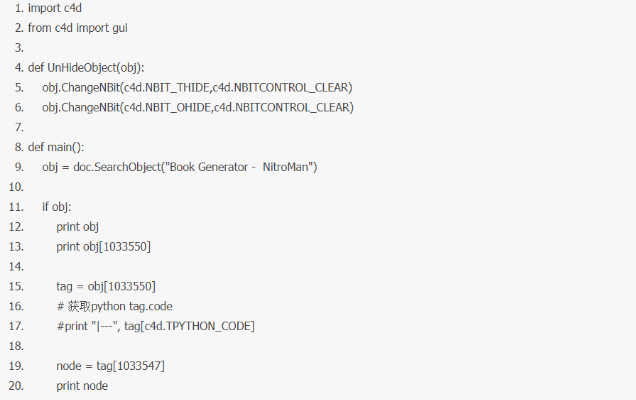Click the NBIT_THIDE ChangeNBit line
The height and width of the screenshot is (400, 636).
pos(197,88)
